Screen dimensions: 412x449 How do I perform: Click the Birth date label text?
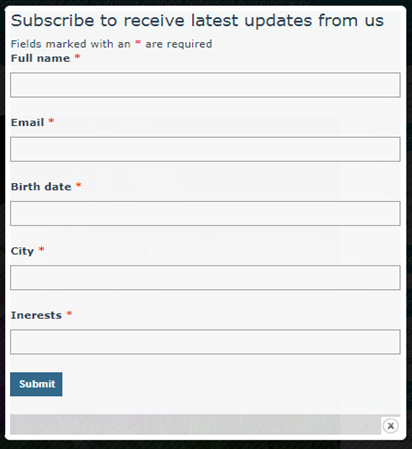pyautogui.click(x=41, y=187)
